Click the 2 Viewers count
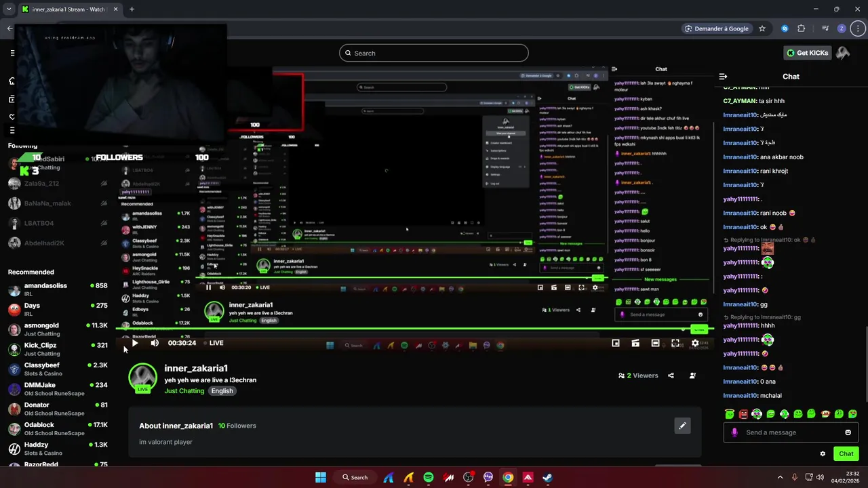868x488 pixels. pyautogui.click(x=638, y=375)
